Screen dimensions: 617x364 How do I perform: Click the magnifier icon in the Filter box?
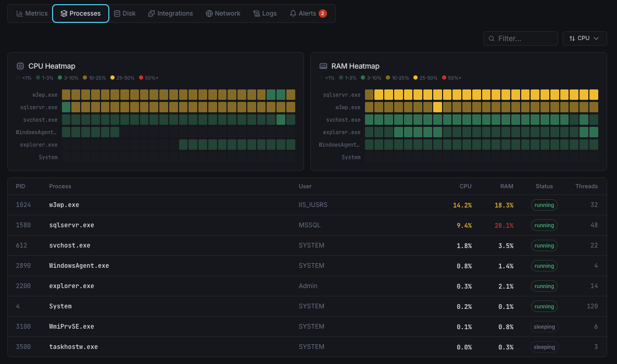pos(492,38)
